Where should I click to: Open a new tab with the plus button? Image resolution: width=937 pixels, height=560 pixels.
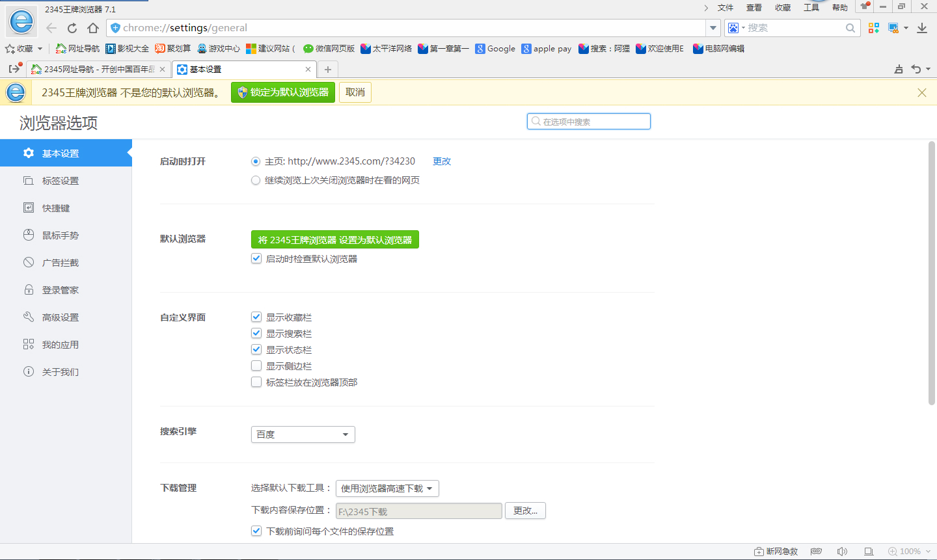(328, 70)
